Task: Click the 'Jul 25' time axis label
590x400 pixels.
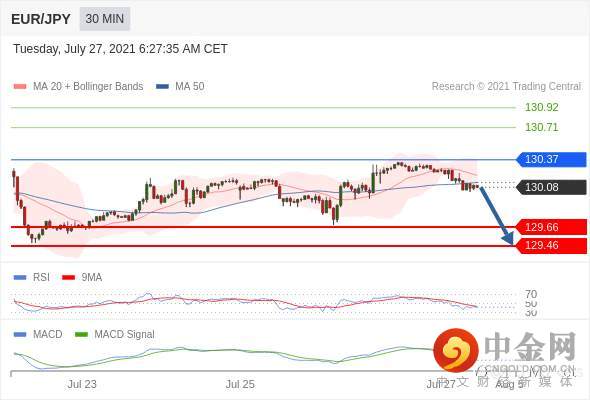Action: 240,384
